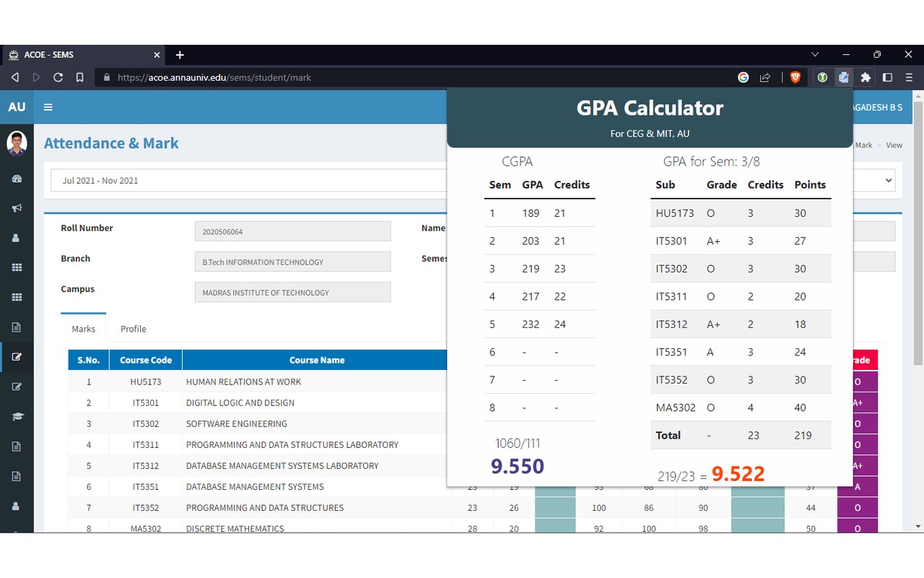Switch to the Profile tab
The width and height of the screenshot is (924, 578).
pyautogui.click(x=133, y=329)
